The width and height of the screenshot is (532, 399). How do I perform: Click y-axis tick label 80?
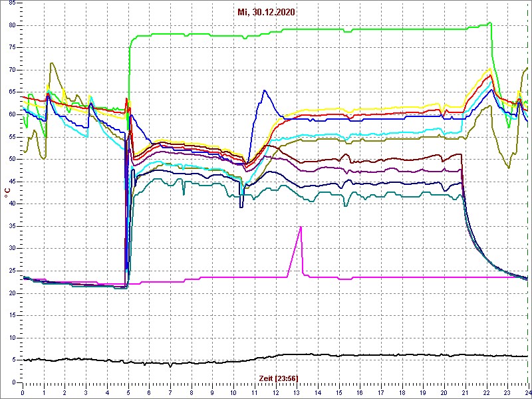[x=11, y=25]
